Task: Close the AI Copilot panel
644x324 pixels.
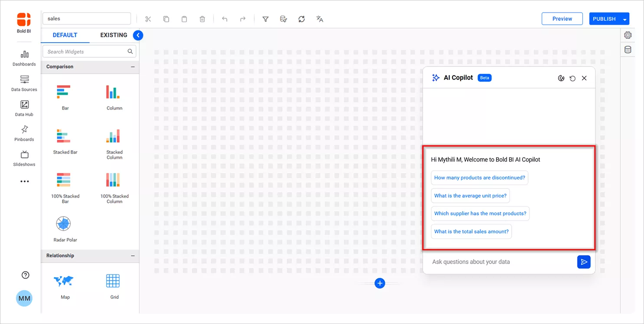Action: (584, 78)
